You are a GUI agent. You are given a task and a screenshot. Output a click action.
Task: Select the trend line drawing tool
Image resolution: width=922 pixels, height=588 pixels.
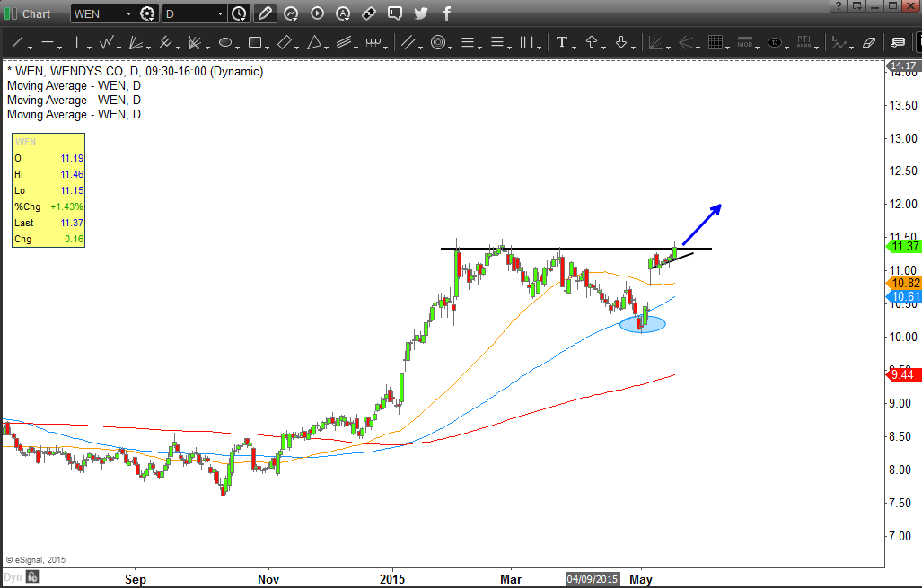point(18,42)
